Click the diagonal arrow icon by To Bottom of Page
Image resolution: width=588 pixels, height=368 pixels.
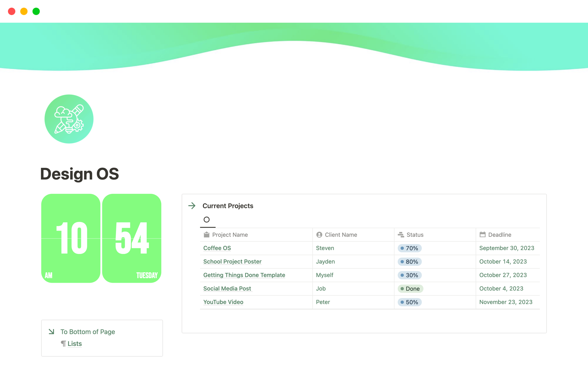pyautogui.click(x=51, y=332)
